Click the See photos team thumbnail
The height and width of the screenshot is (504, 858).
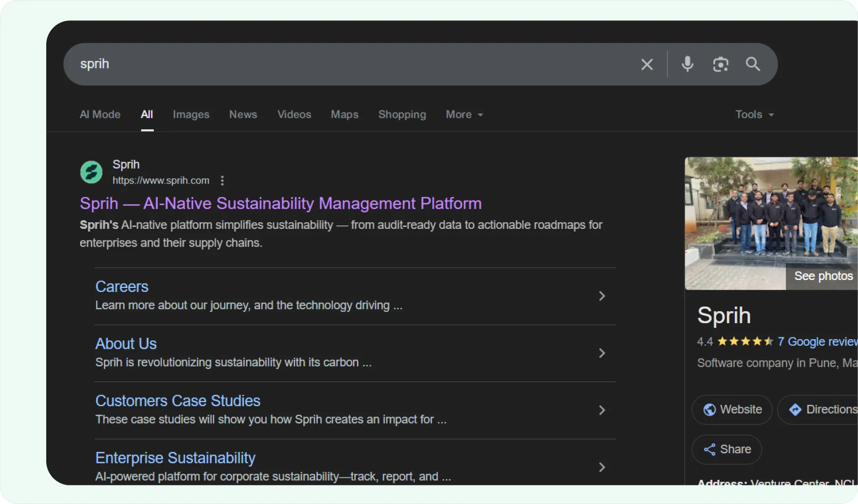click(x=771, y=223)
